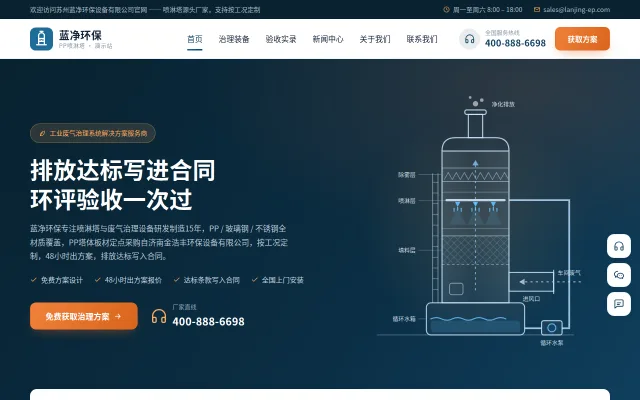Click the 循环水泵 diagram label
This screenshot has height=400, width=640.
[551, 343]
